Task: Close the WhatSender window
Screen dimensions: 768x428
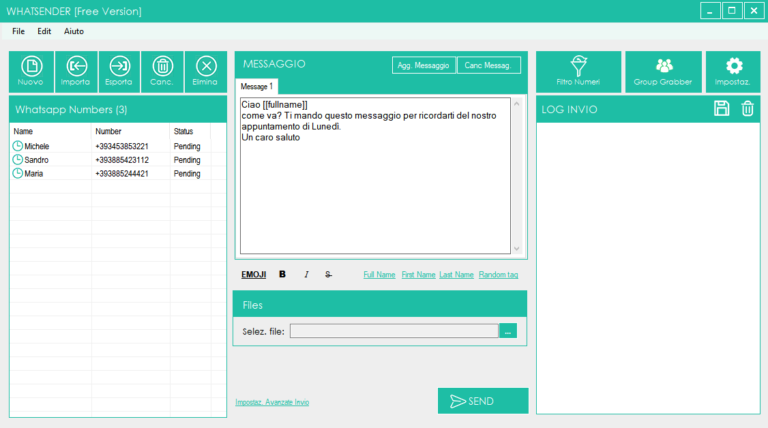Action: [x=754, y=11]
